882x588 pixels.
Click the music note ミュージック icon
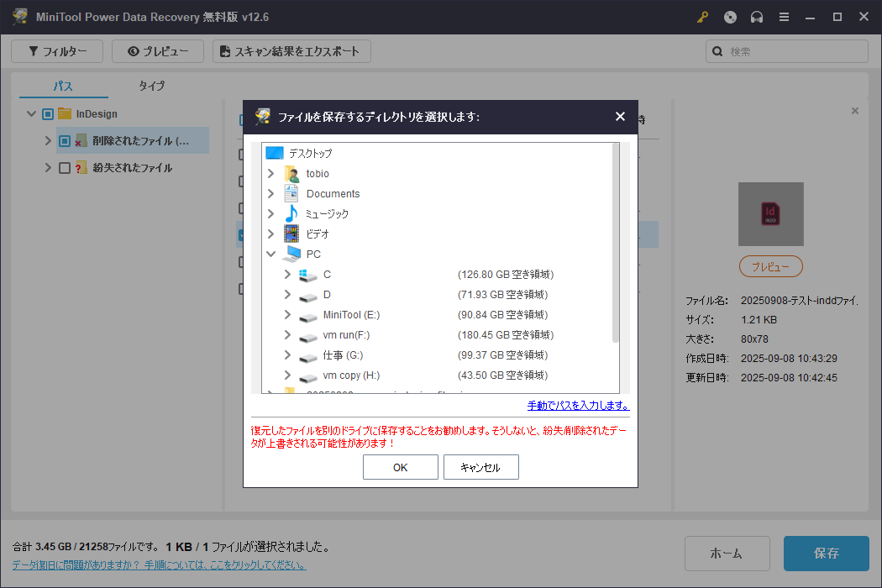(291, 214)
